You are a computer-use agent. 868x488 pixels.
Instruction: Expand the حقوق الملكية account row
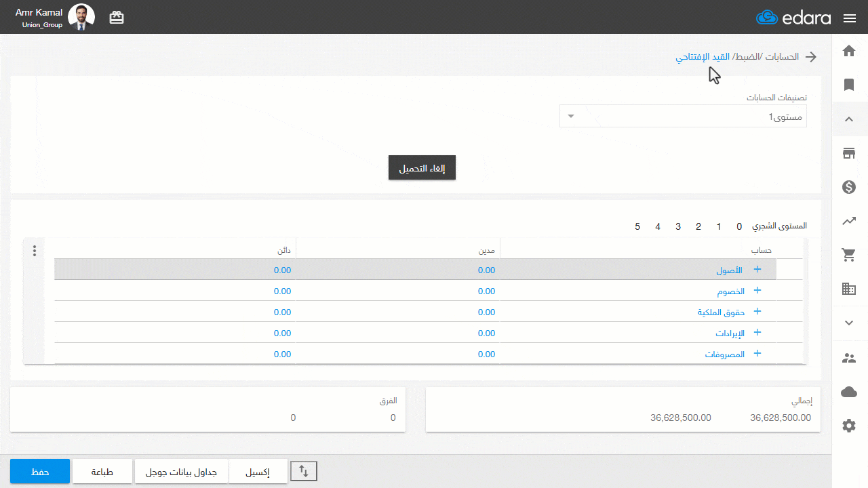(757, 311)
